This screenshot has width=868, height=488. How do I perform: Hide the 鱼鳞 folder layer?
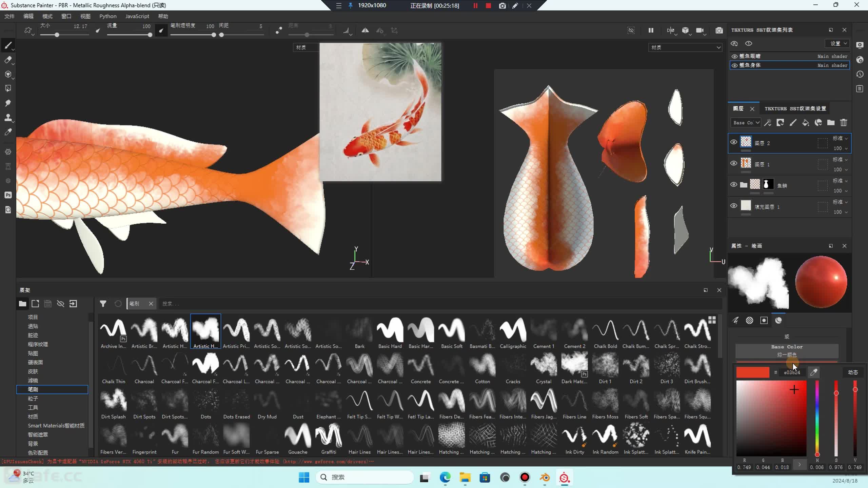(x=734, y=185)
